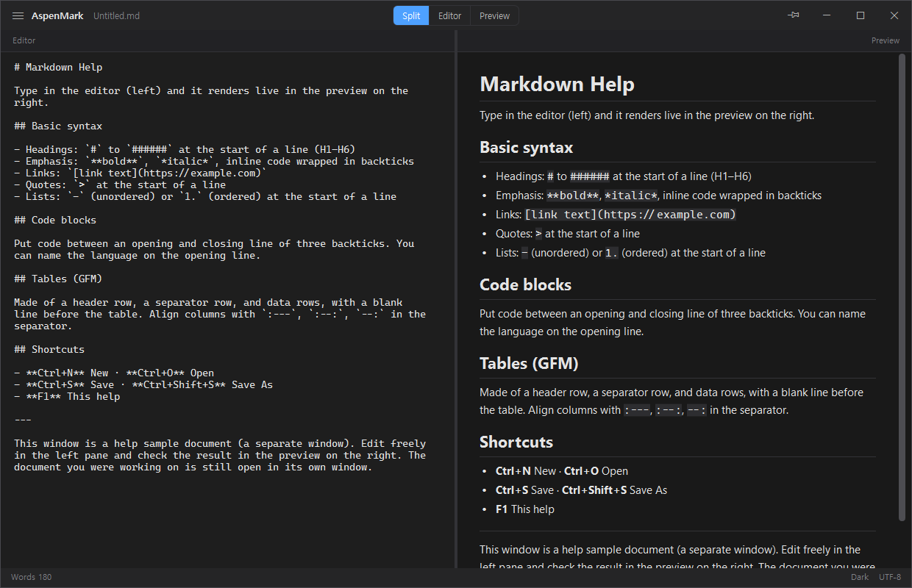Click the '- Headings:' line in editor
912x588 pixels.
185,149
